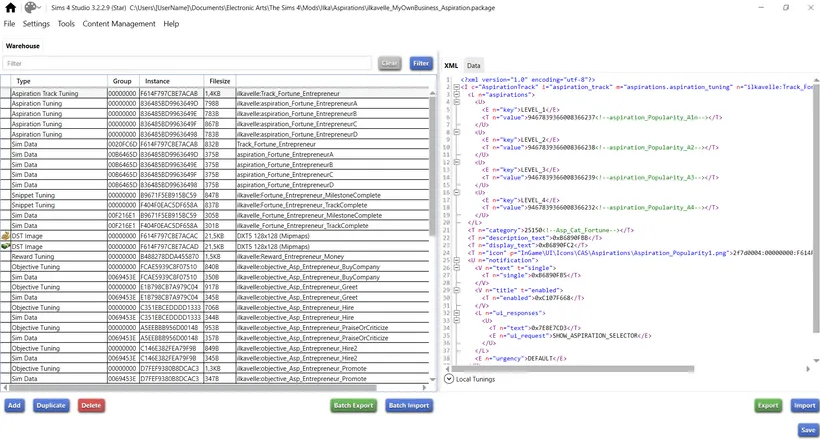Collapse the aspirations list node in XML
Viewport: 820px width, 440px height.
(x=457, y=94)
